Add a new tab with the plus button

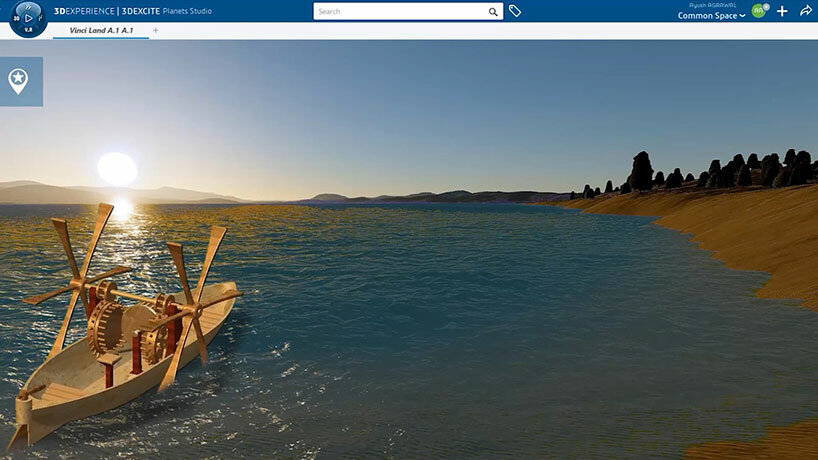point(155,31)
